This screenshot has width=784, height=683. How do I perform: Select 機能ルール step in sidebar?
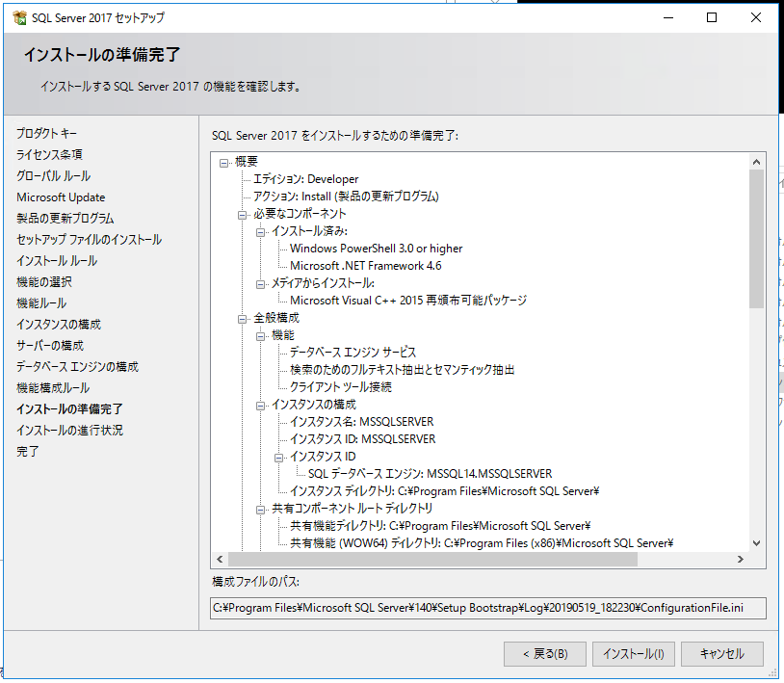click(41, 303)
